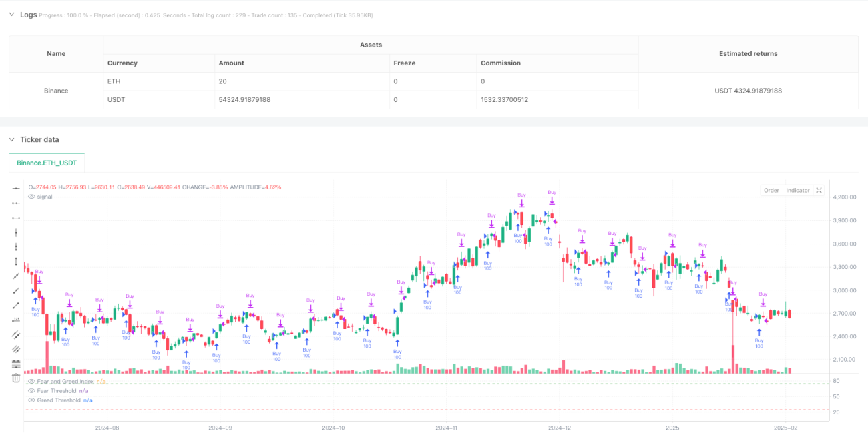Screen dimensions: 868x433
Task: Click the fullscreen chart icon
Action: [x=819, y=191]
